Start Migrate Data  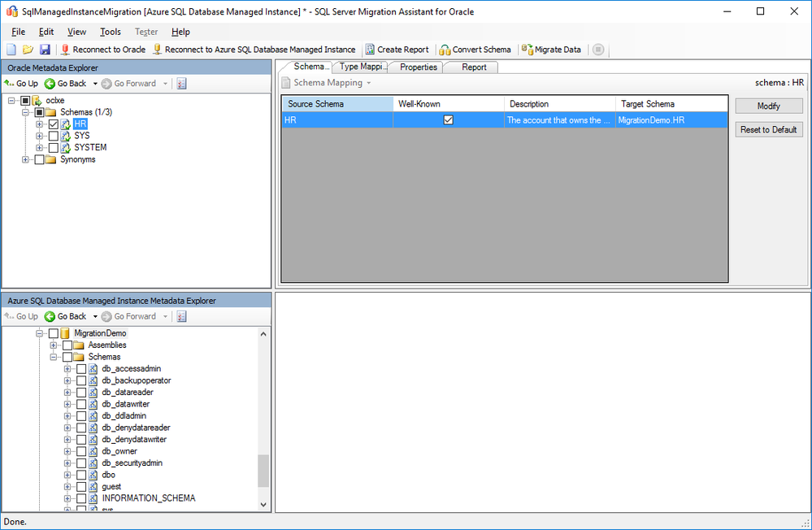point(552,50)
